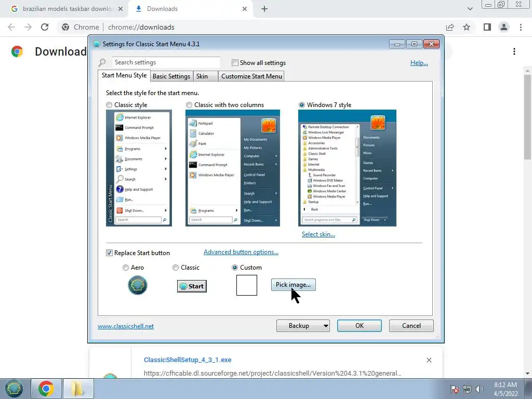Click the Search settings input field
532x399 pixels.
(166, 62)
